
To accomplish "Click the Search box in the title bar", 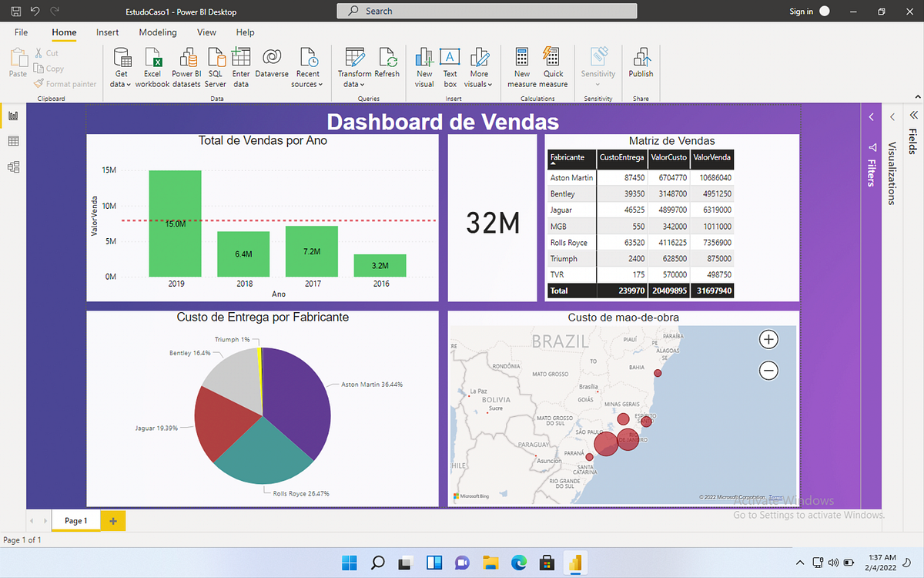I will (x=486, y=10).
